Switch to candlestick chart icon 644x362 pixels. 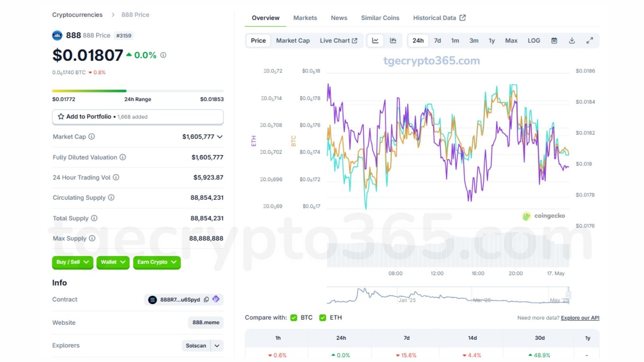[x=393, y=41]
